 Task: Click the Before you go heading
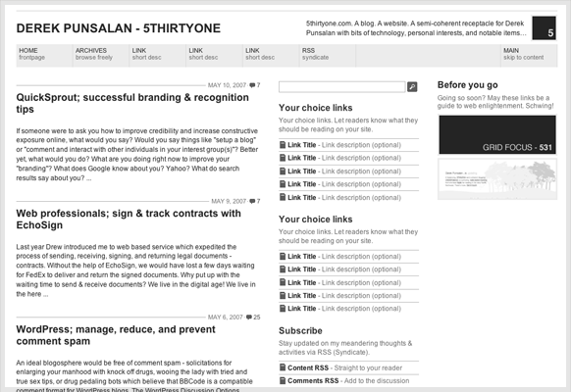click(x=468, y=85)
